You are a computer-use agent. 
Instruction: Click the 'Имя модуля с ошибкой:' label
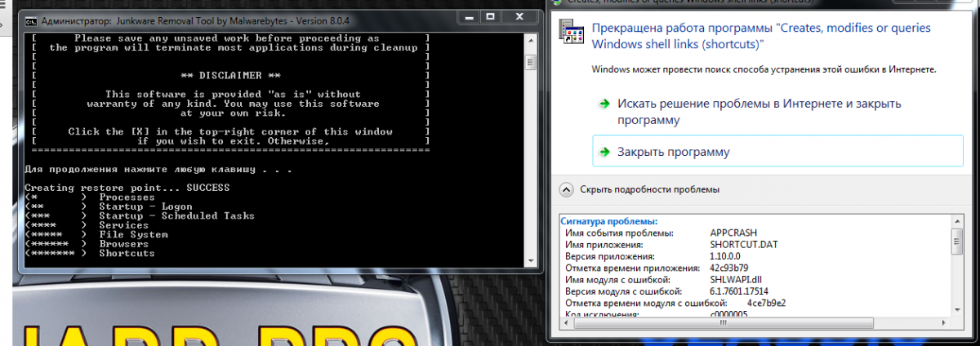coord(618,278)
